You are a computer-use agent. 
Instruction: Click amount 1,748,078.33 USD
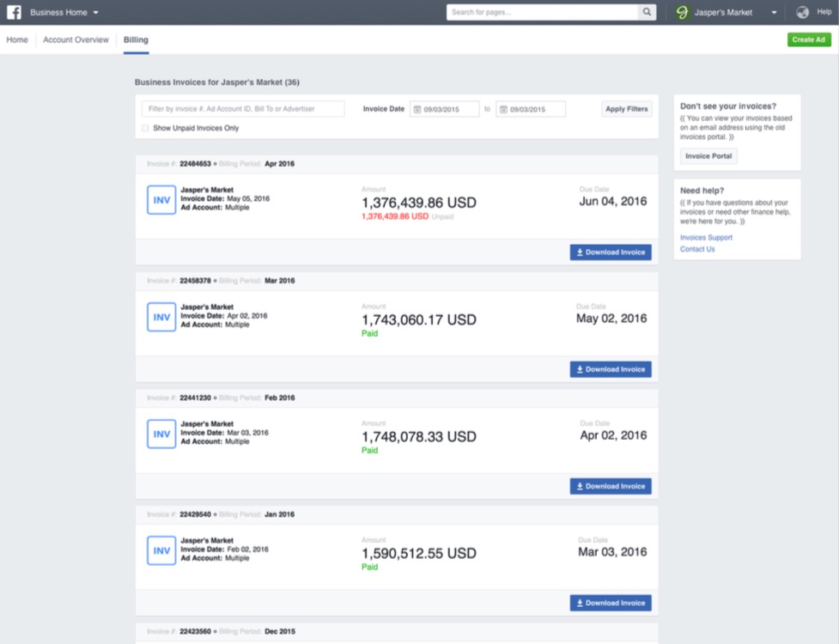(x=419, y=436)
